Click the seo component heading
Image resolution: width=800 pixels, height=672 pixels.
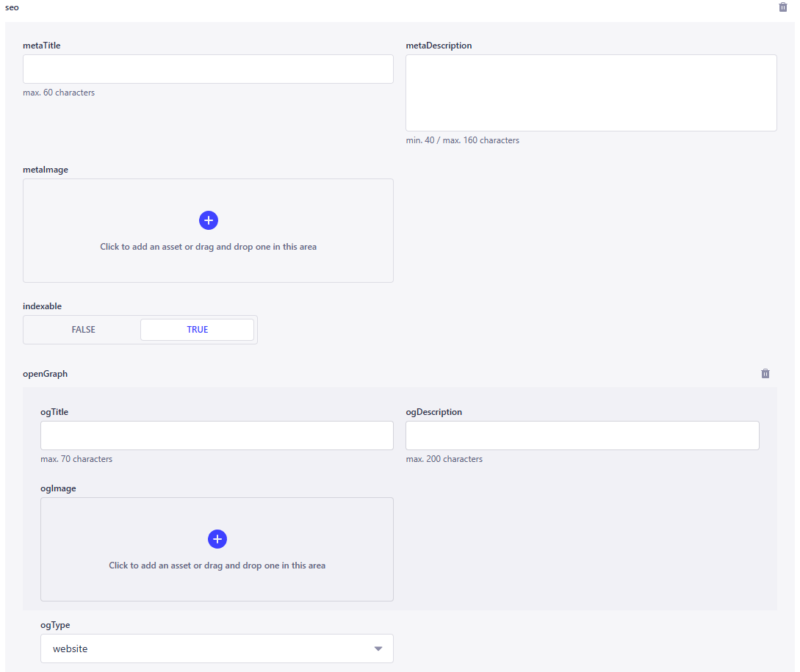coord(12,7)
